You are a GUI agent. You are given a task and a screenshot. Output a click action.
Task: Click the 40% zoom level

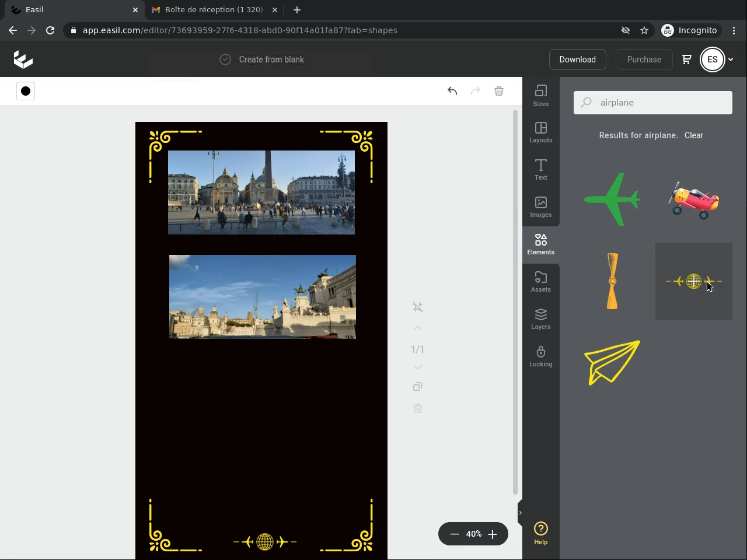pyautogui.click(x=474, y=534)
